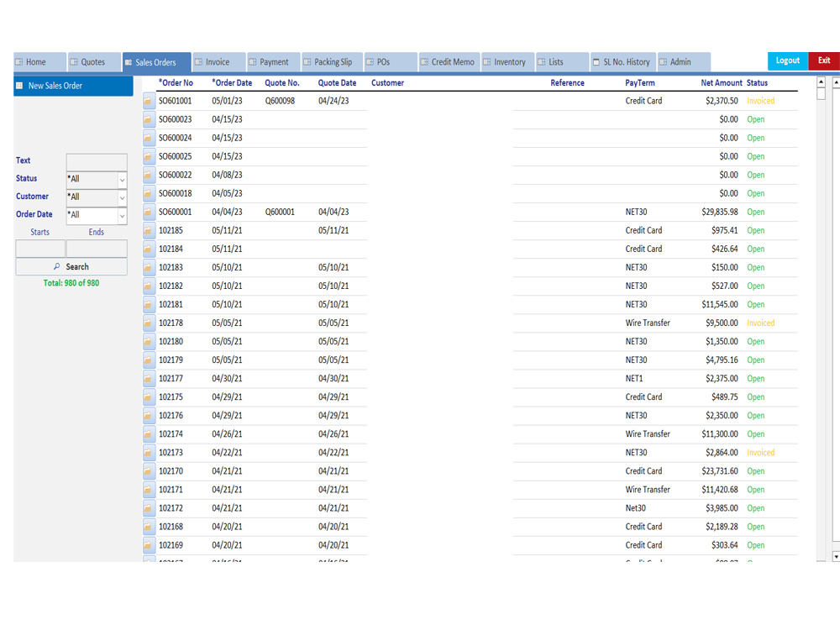Go to the Payment tab
Screen dimensions: 840x630
(x=273, y=62)
